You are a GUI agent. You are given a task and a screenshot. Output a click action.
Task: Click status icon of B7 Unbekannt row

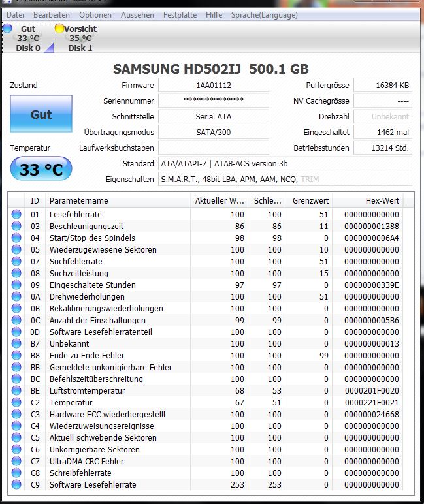pyautogui.click(x=16, y=343)
